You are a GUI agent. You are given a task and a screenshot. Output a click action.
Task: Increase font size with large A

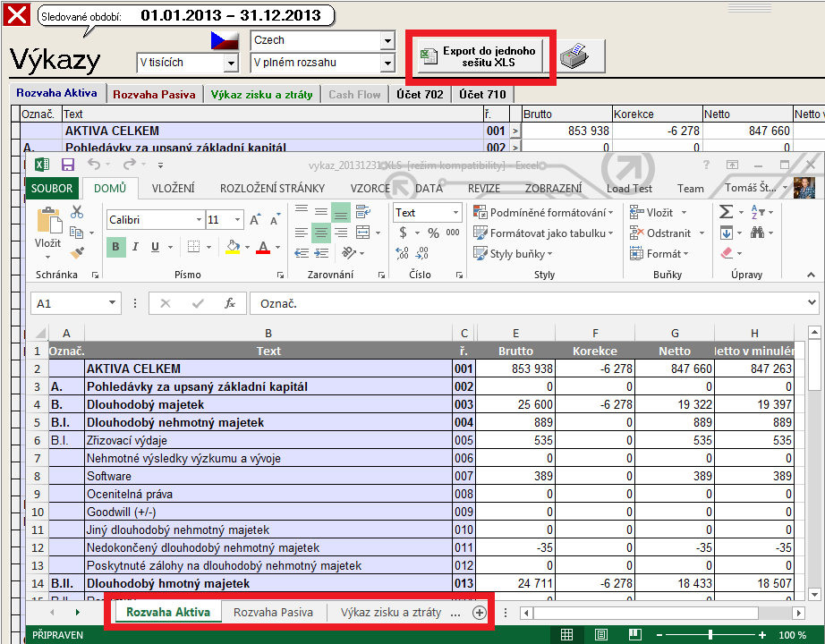[x=255, y=220]
